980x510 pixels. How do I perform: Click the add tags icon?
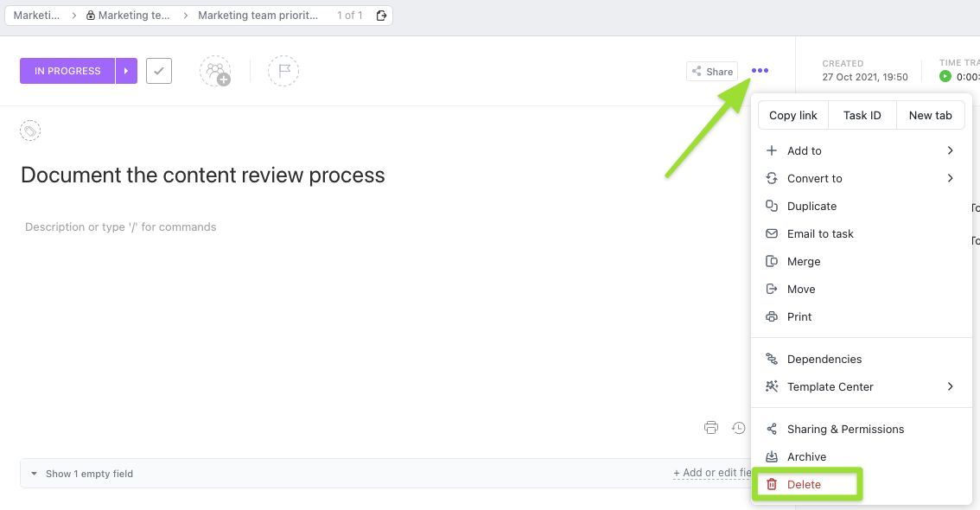[30, 131]
